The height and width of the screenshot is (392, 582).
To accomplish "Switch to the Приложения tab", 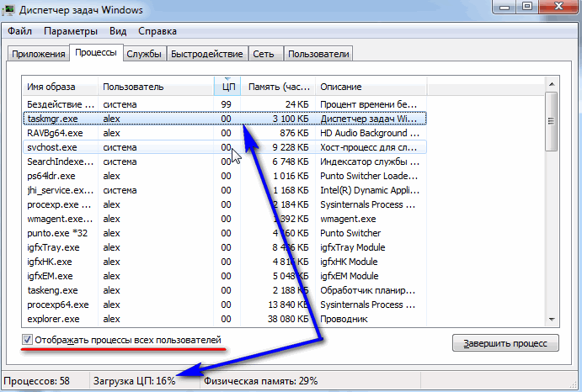I will point(38,54).
